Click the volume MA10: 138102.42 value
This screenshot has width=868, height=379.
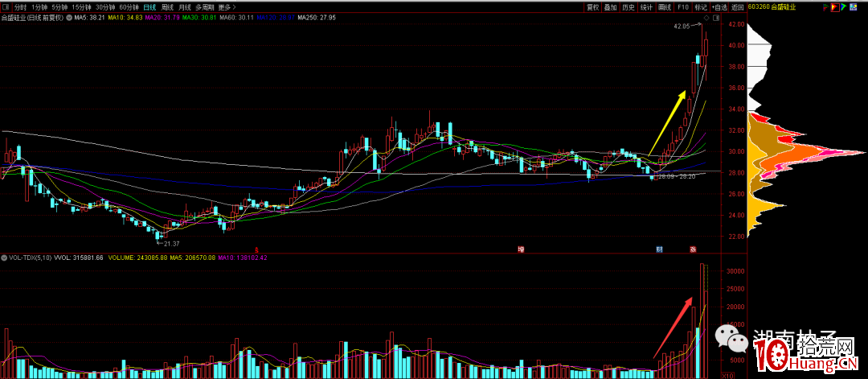tap(244, 258)
